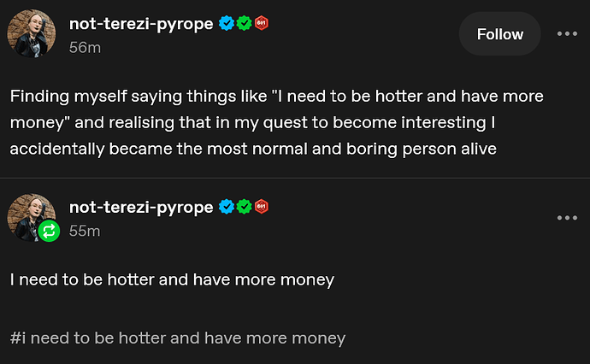
Task: Click the red badge on the first post
Action: [x=262, y=24]
